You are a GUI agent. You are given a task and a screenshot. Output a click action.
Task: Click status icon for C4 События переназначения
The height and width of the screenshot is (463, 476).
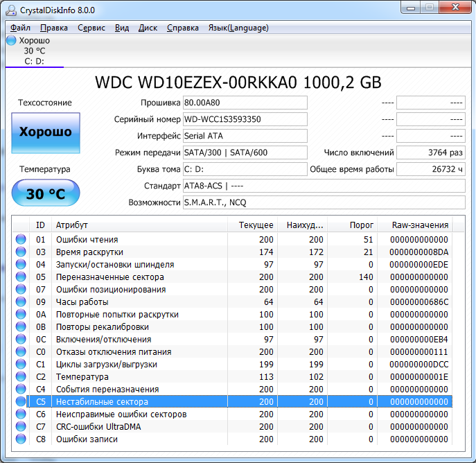pos(21,389)
